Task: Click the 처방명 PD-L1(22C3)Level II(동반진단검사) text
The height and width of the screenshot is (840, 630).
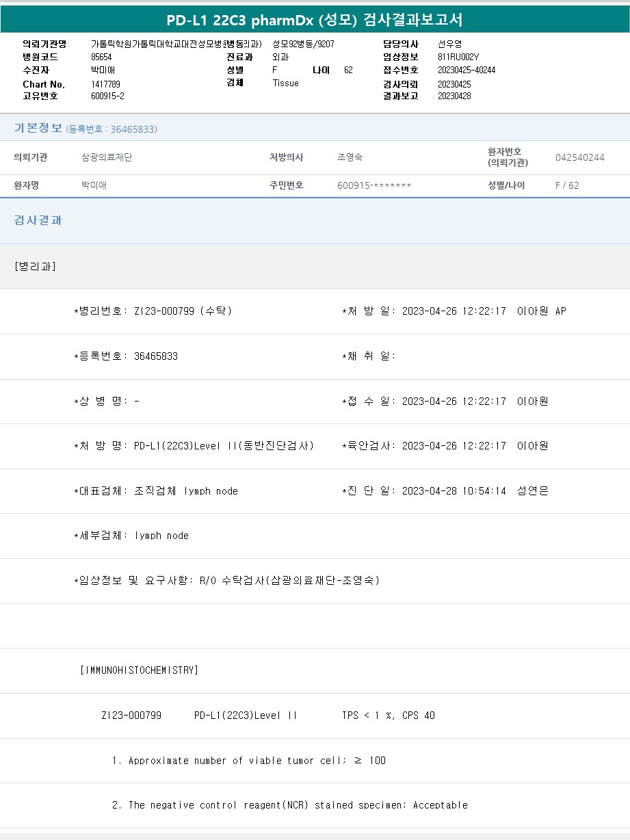Action: tap(224, 446)
